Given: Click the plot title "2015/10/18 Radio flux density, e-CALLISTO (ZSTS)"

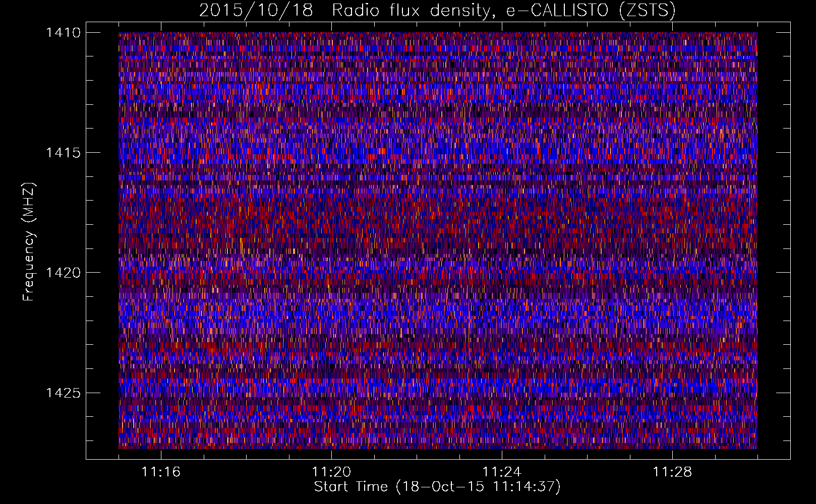Looking at the screenshot, I should [437, 11].
